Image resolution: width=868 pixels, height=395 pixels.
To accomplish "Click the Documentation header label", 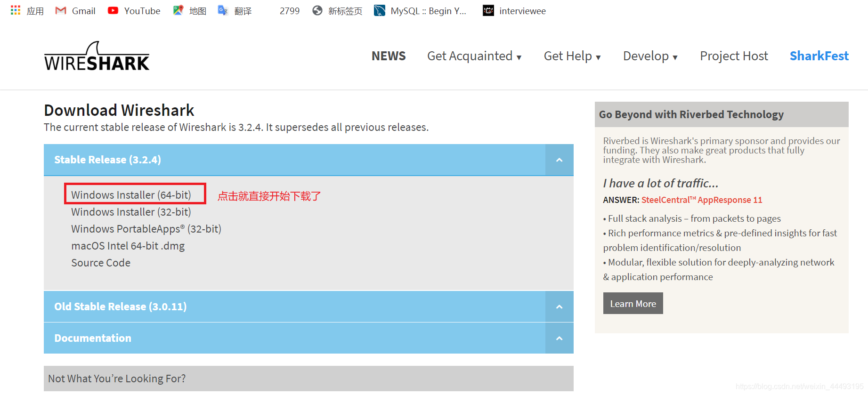I will (93, 338).
